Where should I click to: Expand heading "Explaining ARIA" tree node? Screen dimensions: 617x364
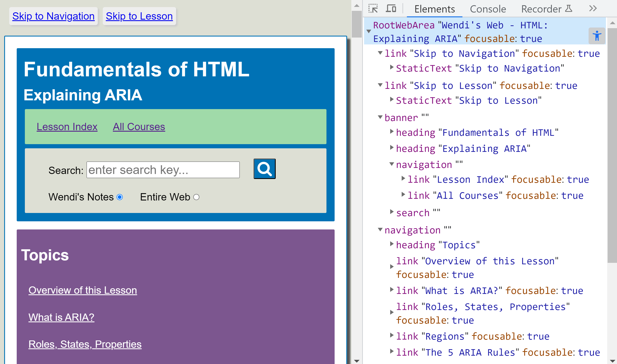coord(392,147)
